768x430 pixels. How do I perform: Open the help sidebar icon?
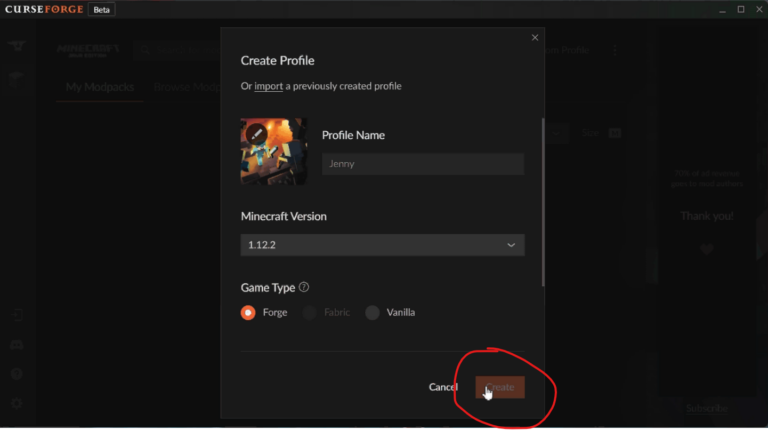click(17, 374)
